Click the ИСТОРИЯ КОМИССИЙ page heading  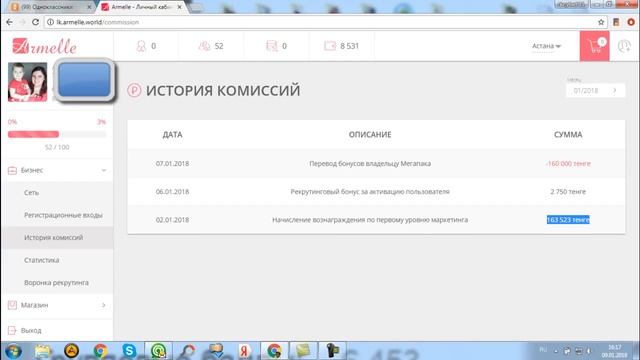223,91
